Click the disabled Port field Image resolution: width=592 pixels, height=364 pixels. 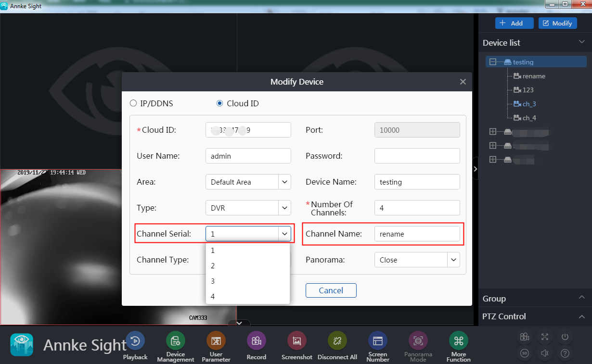tap(417, 130)
